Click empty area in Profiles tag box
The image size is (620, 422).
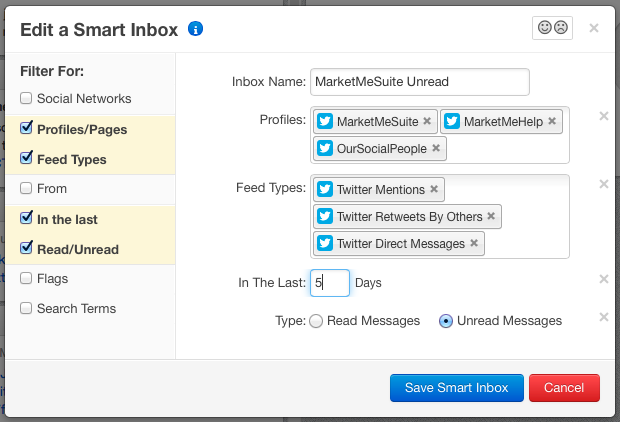(508, 149)
